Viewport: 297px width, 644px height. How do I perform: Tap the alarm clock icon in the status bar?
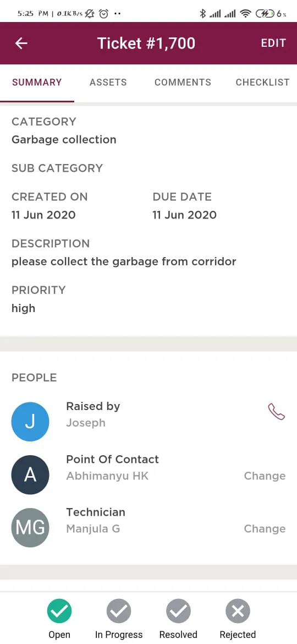104,14
